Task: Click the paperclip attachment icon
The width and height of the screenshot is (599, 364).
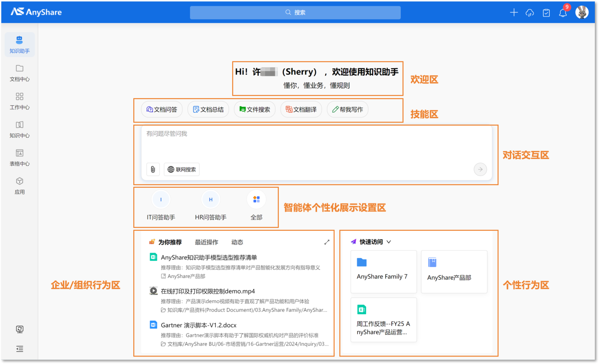Action: point(153,169)
